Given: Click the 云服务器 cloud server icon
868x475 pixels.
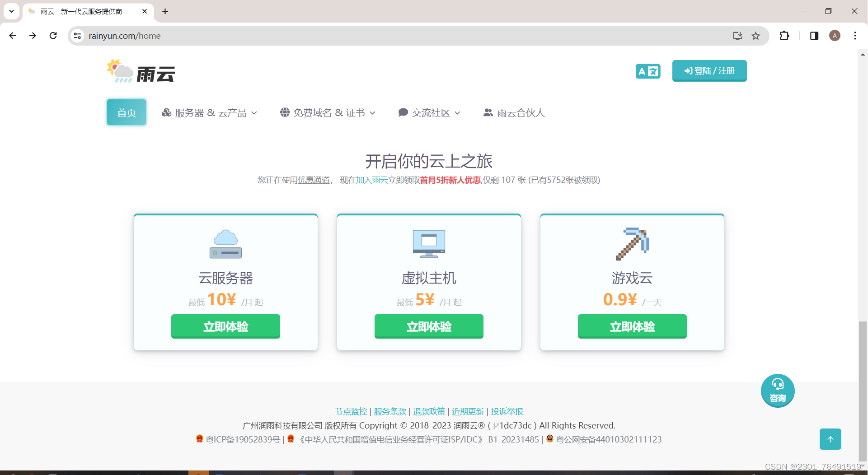Looking at the screenshot, I should tap(225, 244).
